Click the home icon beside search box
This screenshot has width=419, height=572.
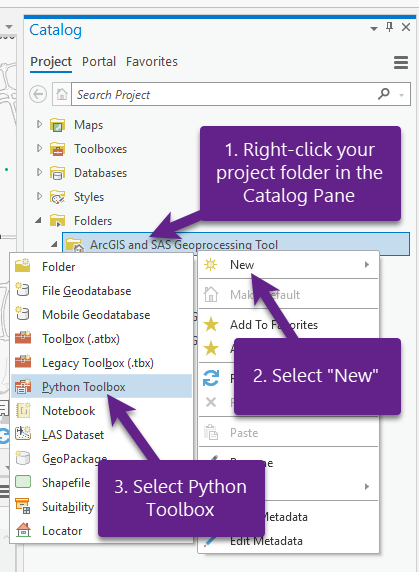click(62, 94)
